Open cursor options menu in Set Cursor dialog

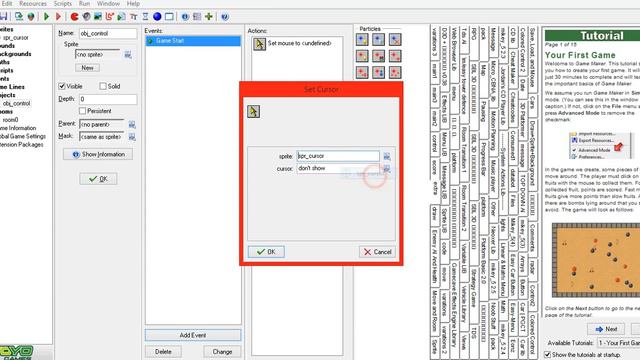[387, 168]
